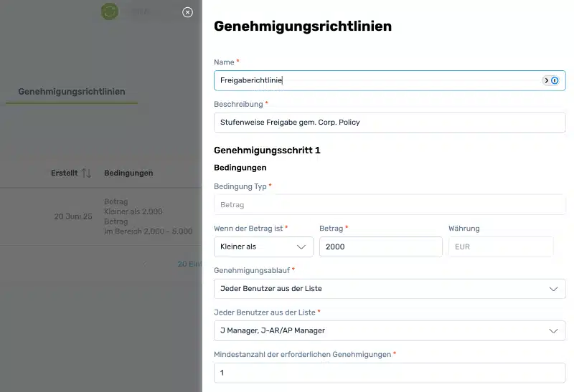The height and width of the screenshot is (392, 574).
Task: Click the Bedingung Typ field showing Betrag
Action: [390, 205]
